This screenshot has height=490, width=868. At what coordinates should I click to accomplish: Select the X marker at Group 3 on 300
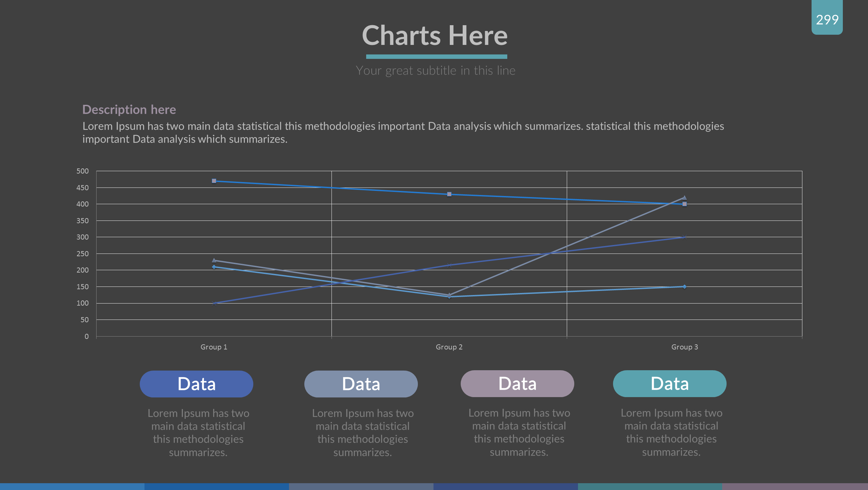[684, 237]
